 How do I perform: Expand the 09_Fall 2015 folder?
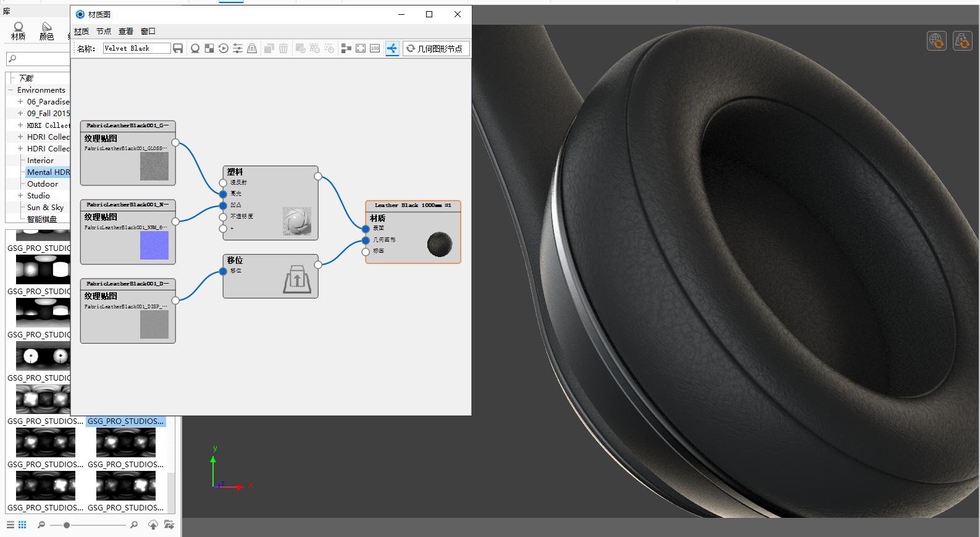pyautogui.click(x=20, y=114)
